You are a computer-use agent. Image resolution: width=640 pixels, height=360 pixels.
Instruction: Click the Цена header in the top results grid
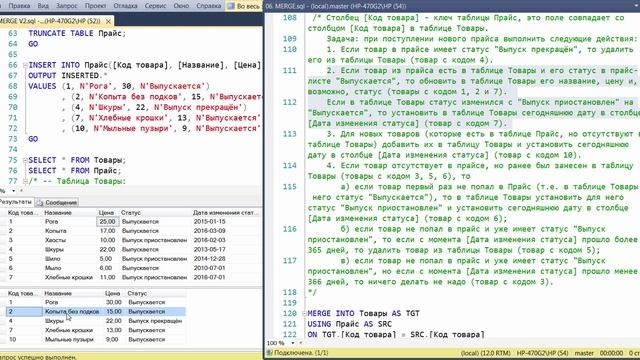point(106,213)
